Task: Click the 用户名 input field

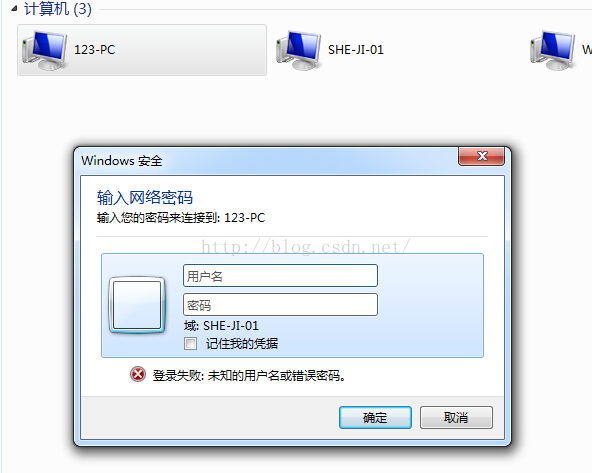Action: point(280,276)
